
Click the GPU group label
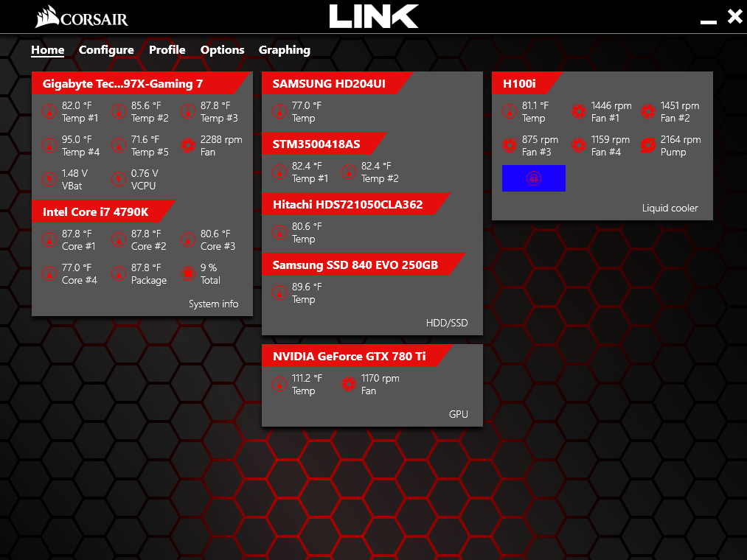(x=458, y=414)
